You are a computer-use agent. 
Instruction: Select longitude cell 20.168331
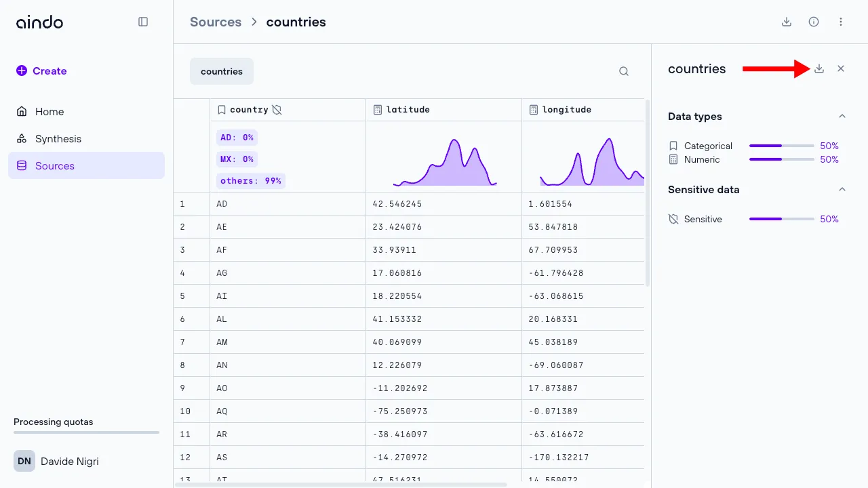pyautogui.click(x=583, y=319)
